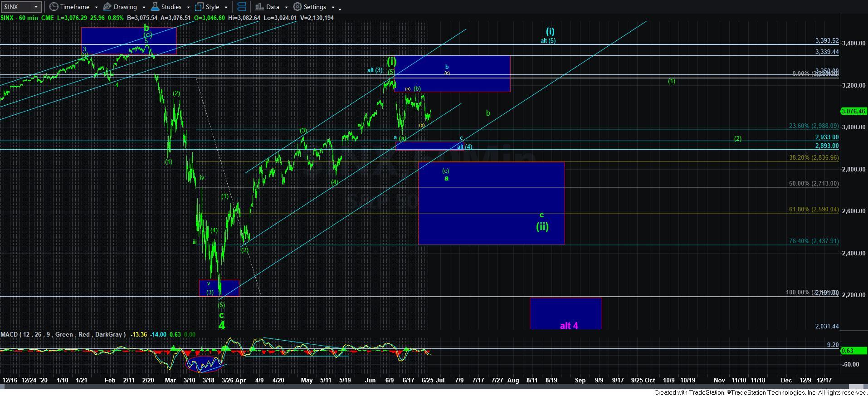The image size is (868, 396).
Task: Open the Settings menu
Action: point(314,7)
